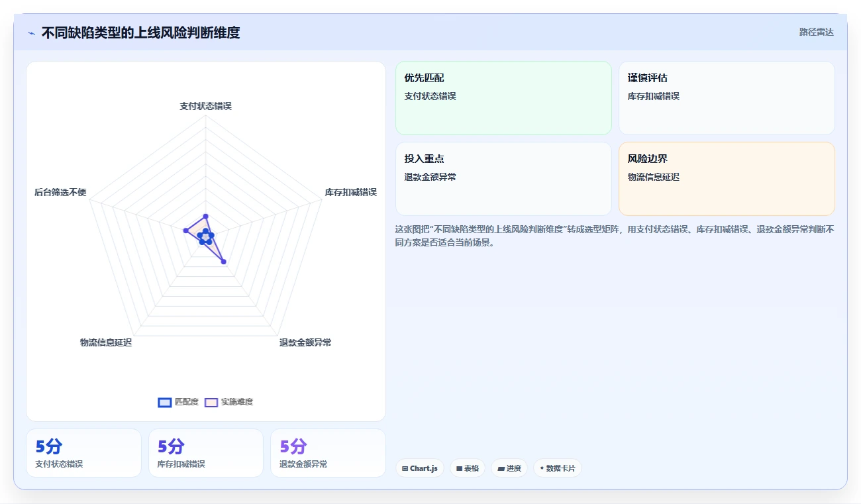Open the 风险边界 card
Viewport: 861px width, 504px height.
727,179
